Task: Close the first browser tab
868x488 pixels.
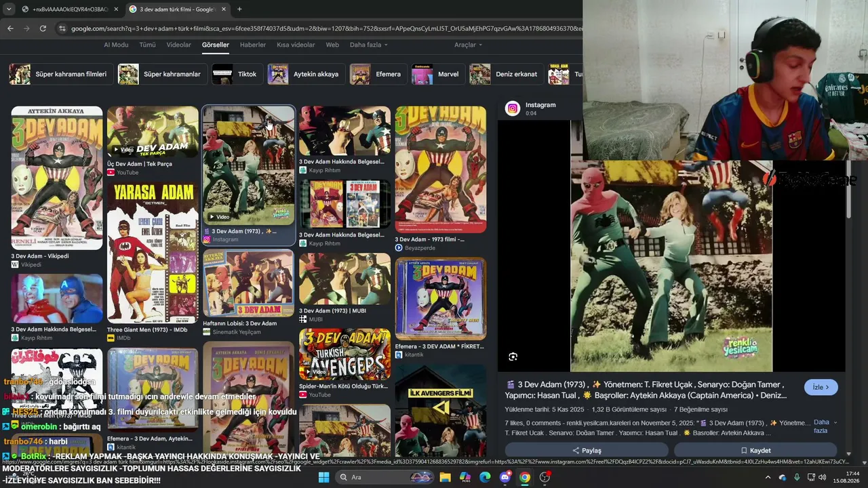Action: pos(116,9)
